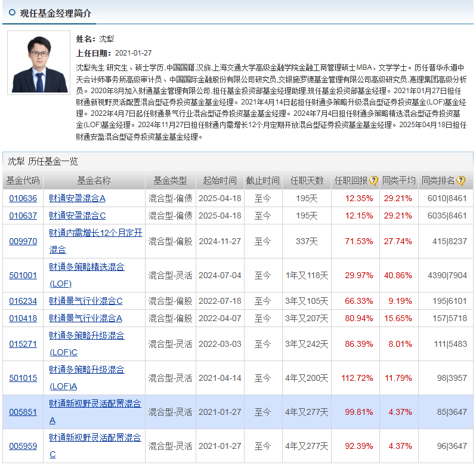The width and height of the screenshot is (476, 465).
Task: Open fund code 010636 link
Action: point(23,198)
